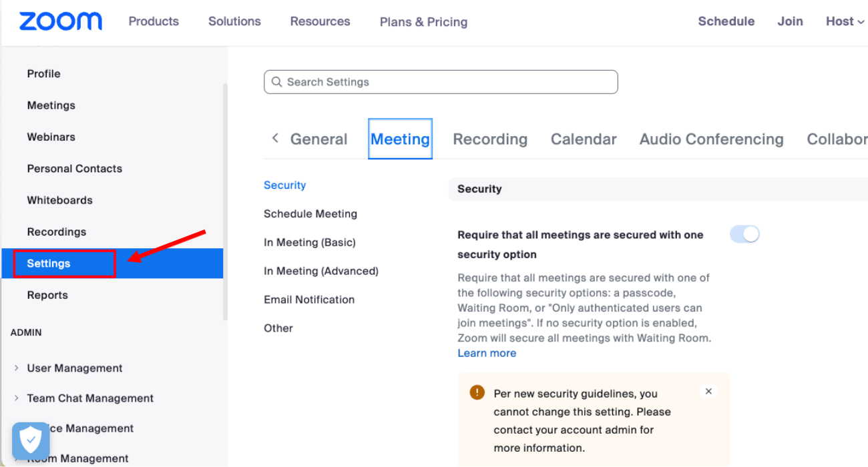Open Reports in sidebar
The image size is (868, 467).
tap(47, 295)
